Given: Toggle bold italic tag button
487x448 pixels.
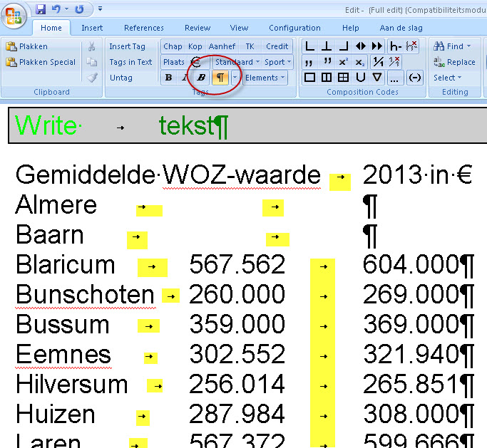Looking at the screenshot, I should 202,78.
